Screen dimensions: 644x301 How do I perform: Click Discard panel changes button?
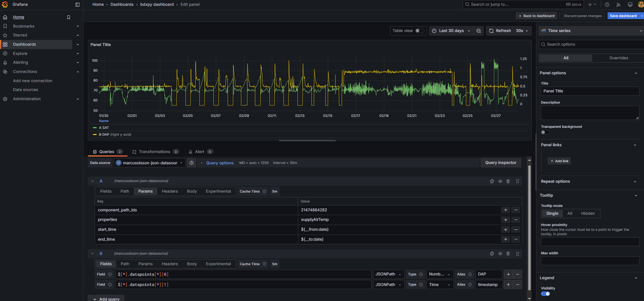coord(583,16)
